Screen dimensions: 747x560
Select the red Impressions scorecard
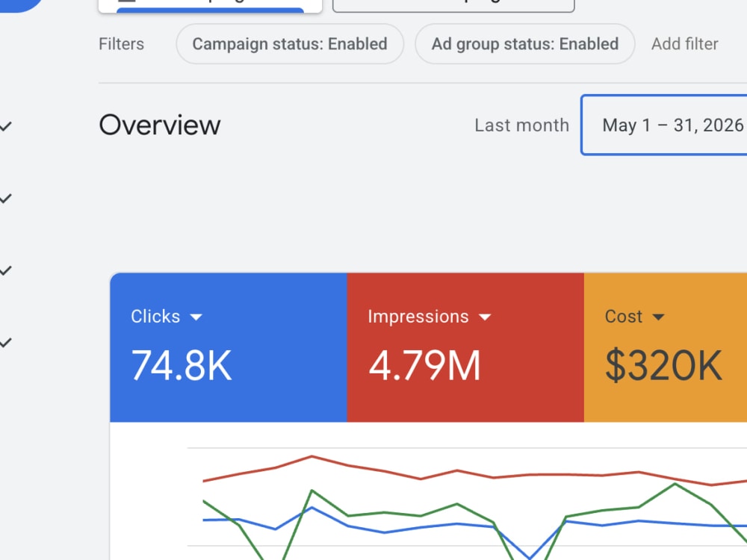click(x=465, y=347)
